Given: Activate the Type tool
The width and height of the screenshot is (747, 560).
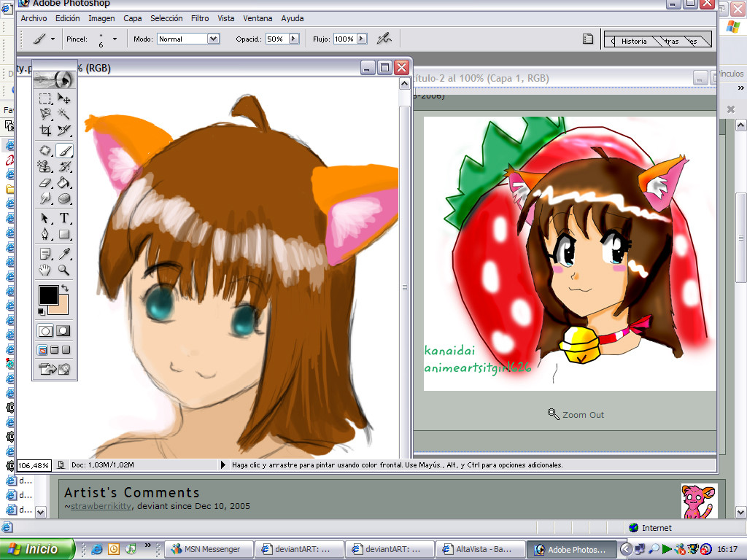Looking at the screenshot, I should (64, 218).
